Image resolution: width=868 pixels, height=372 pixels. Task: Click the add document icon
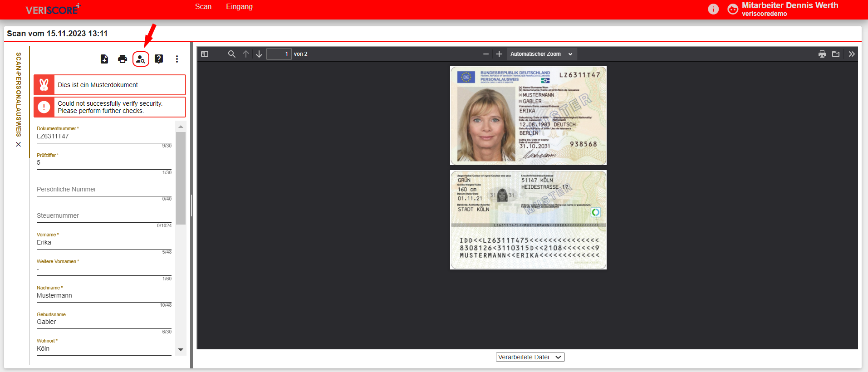click(x=104, y=59)
